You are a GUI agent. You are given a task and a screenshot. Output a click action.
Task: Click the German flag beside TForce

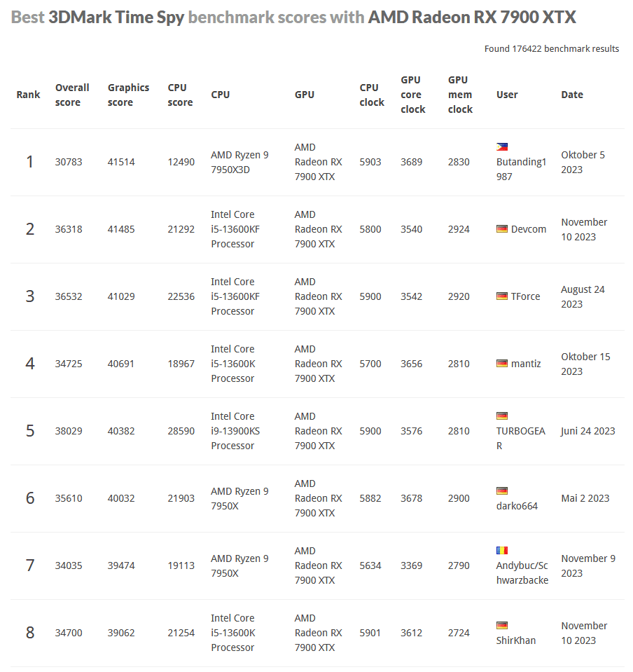502,296
